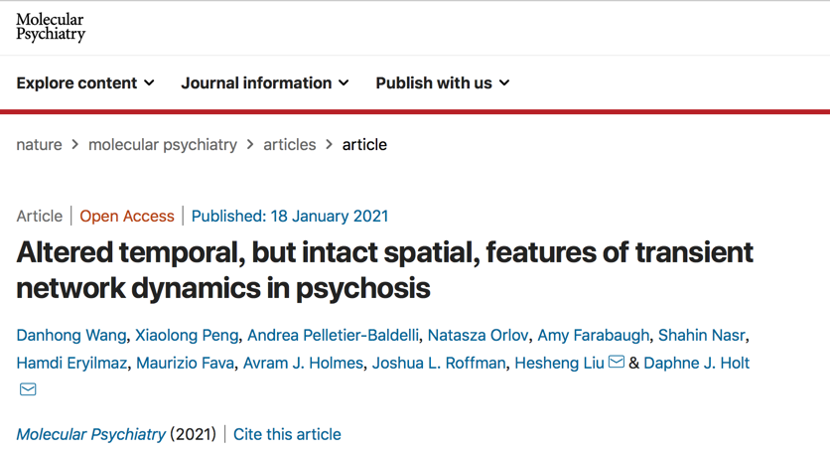
Task: Navigate to articles breadcrumb link
Action: pyautogui.click(x=290, y=144)
